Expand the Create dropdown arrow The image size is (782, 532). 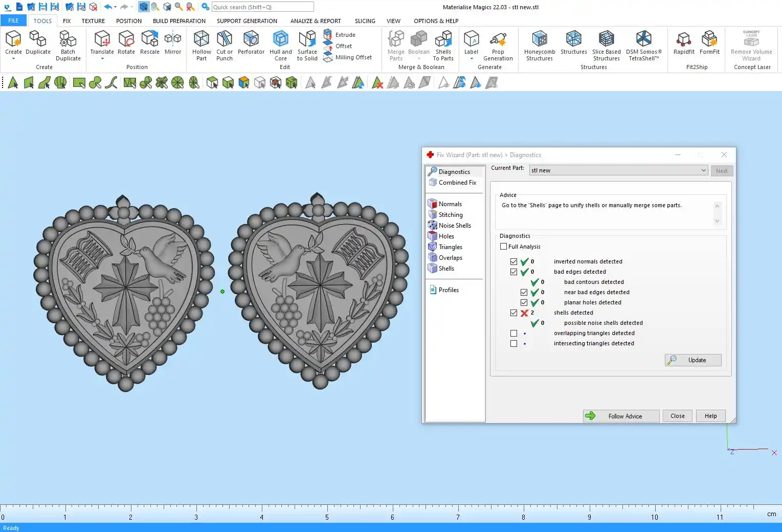tap(13, 59)
